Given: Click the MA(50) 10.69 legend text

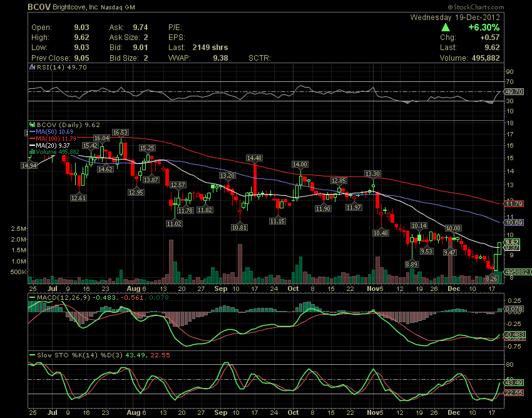Looking at the screenshot, I should (x=54, y=131).
